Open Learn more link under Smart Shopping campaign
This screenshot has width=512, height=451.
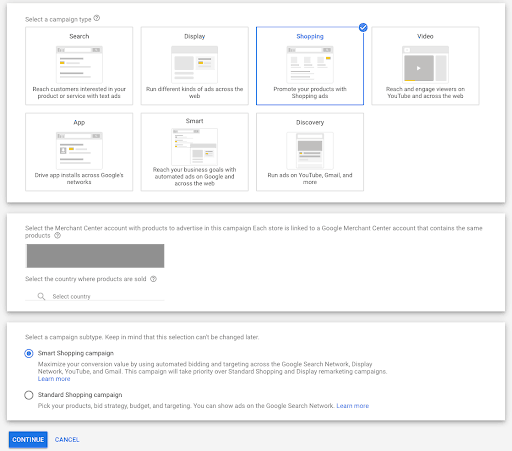tap(54, 379)
